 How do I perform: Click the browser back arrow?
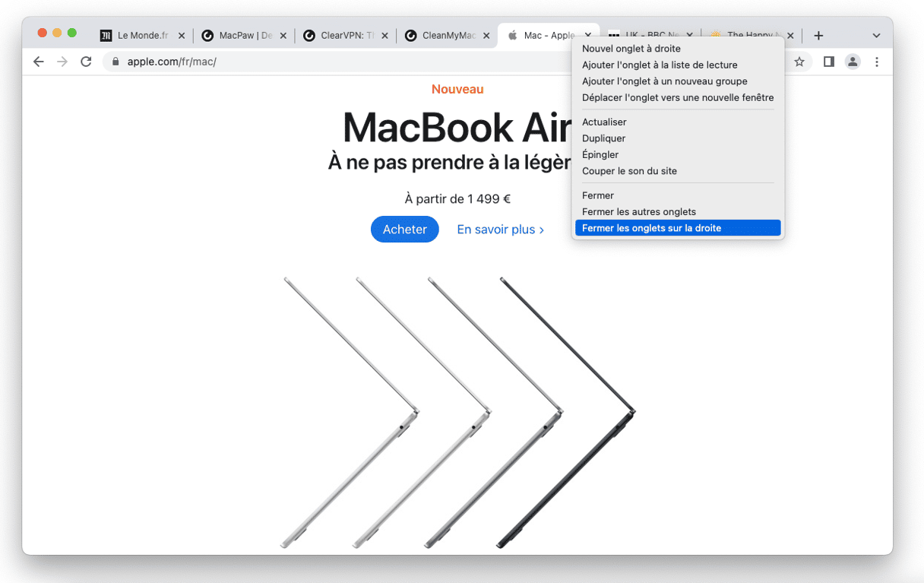pos(39,62)
